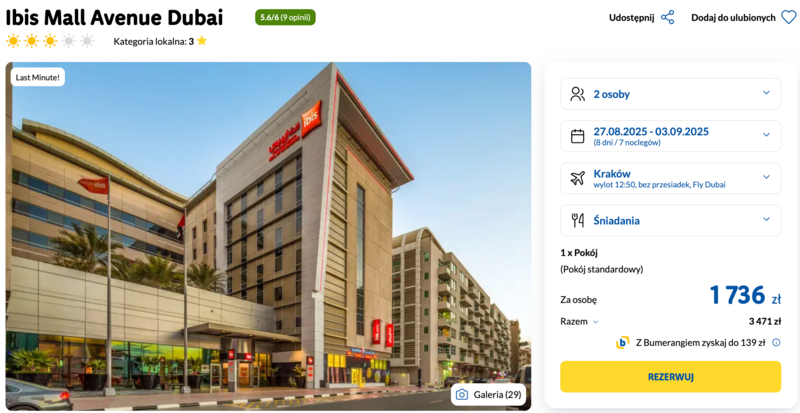800x413 pixels.
Task: Open Galeria (29) photo gallery
Action: [x=488, y=395]
